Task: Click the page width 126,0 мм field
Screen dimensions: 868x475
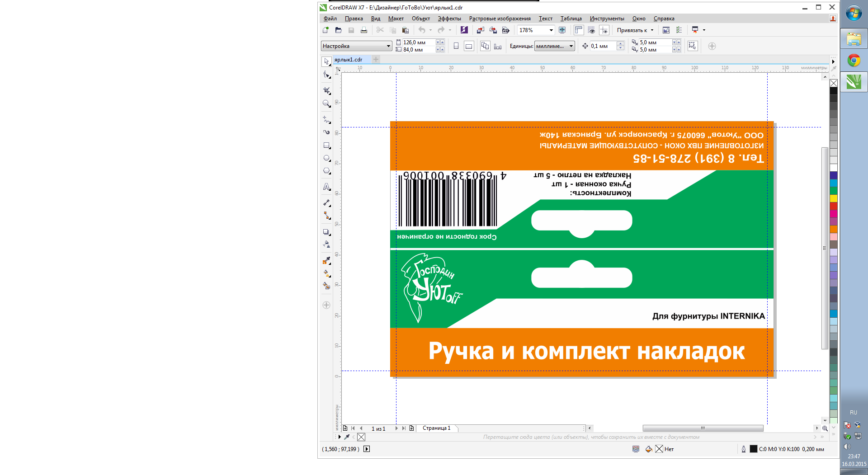Action: pyautogui.click(x=418, y=42)
